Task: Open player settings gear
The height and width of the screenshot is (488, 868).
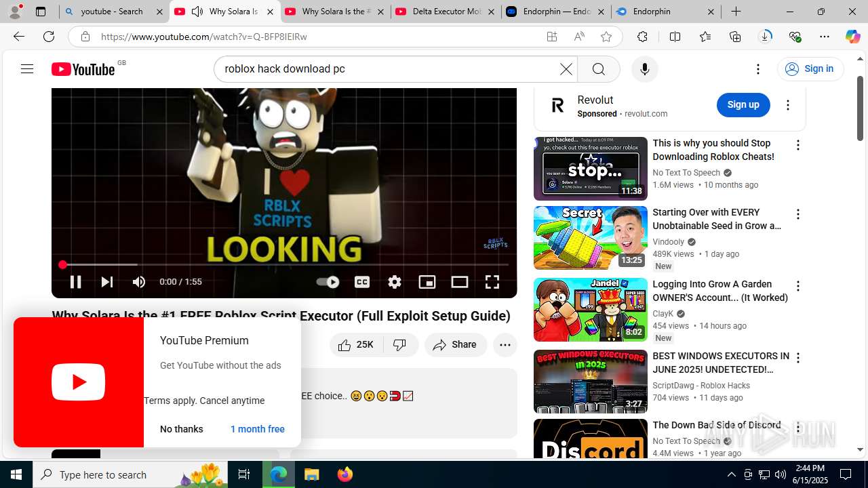Action: (395, 282)
